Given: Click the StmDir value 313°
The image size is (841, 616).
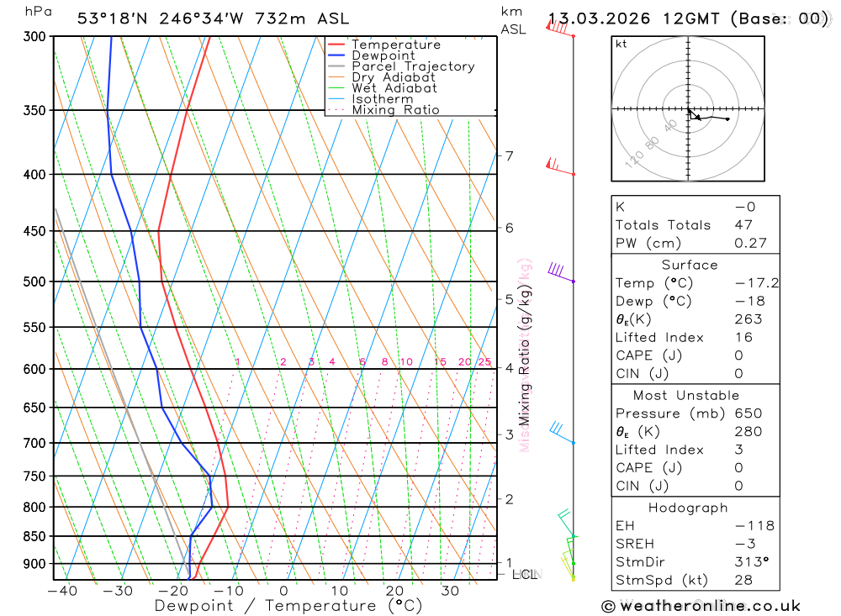Looking at the screenshot, I should [751, 562].
